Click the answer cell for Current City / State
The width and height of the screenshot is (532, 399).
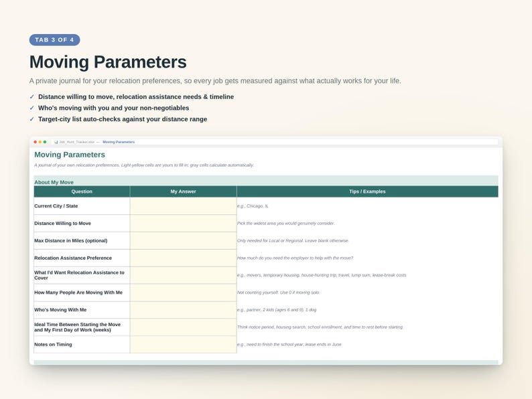pos(183,206)
